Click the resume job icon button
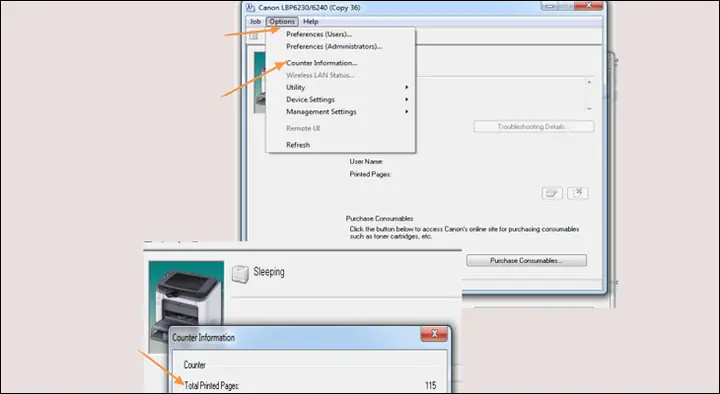The width and height of the screenshot is (720, 394). [552, 193]
